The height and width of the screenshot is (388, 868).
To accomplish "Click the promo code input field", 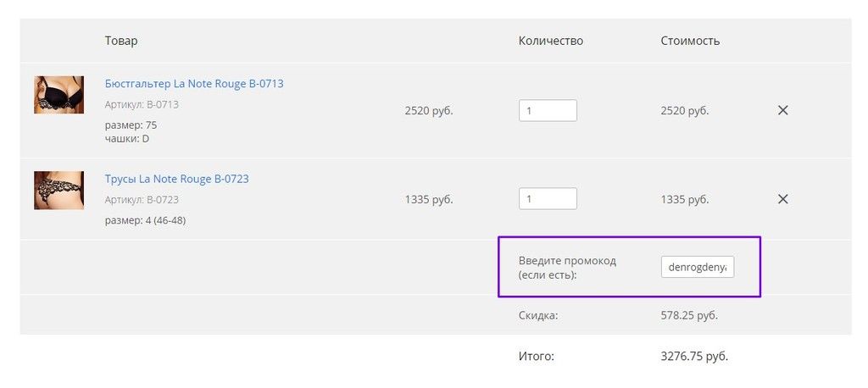I will coord(698,267).
